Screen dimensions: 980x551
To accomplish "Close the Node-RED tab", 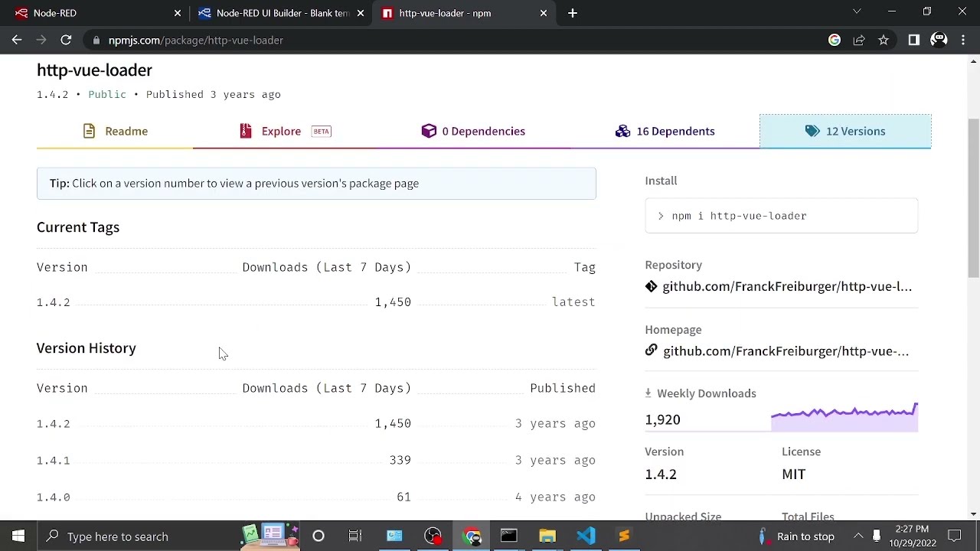I will pos(178,13).
